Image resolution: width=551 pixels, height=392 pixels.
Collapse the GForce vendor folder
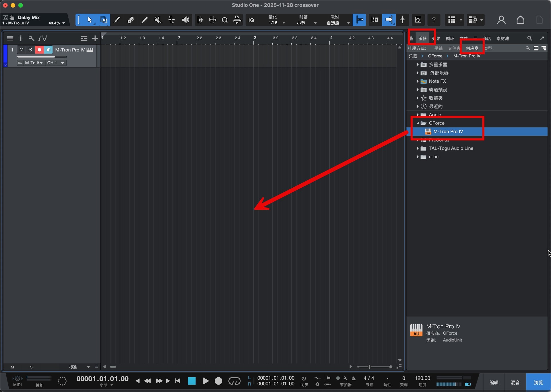(418, 123)
